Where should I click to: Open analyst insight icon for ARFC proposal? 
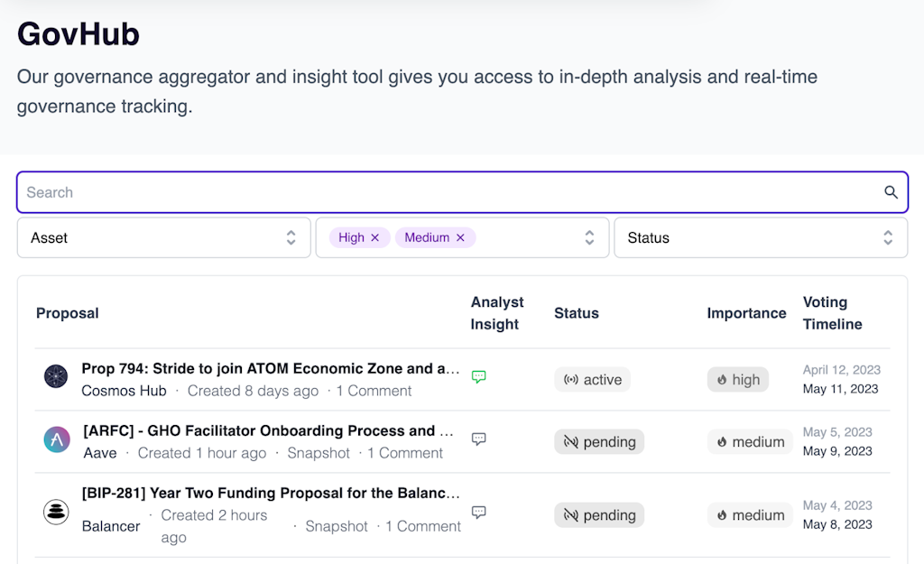tap(479, 439)
